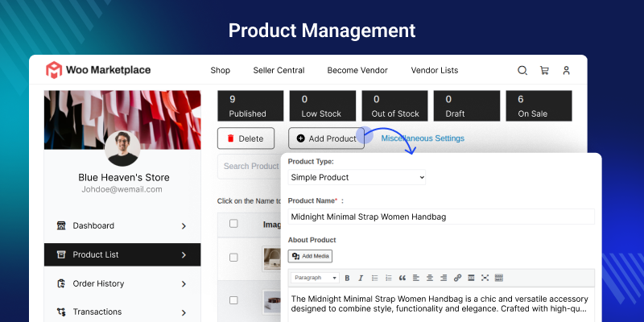Viewport: 644px width, 322px height.
Task: Toggle the editor toolbar kitchen sink
Action: [x=498, y=278]
